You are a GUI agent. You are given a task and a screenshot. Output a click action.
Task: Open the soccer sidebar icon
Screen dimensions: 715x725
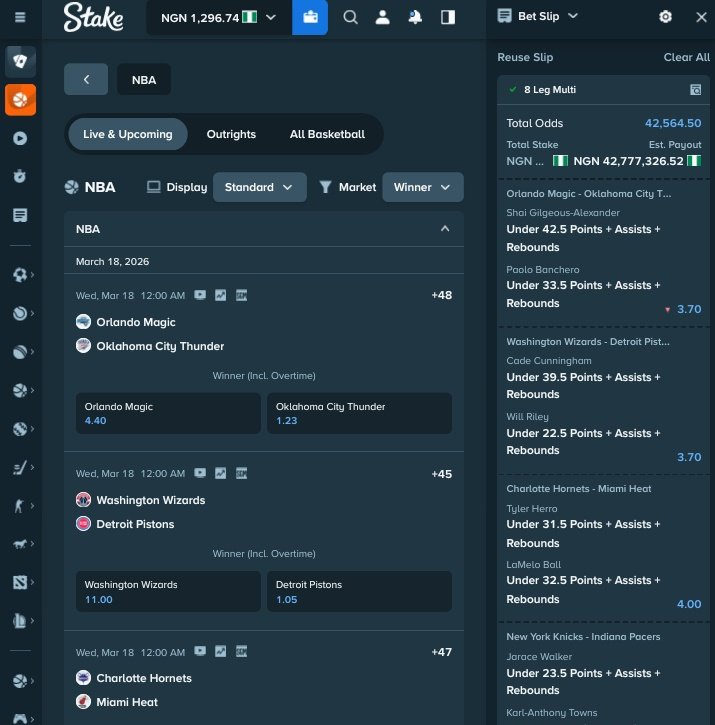point(19,275)
